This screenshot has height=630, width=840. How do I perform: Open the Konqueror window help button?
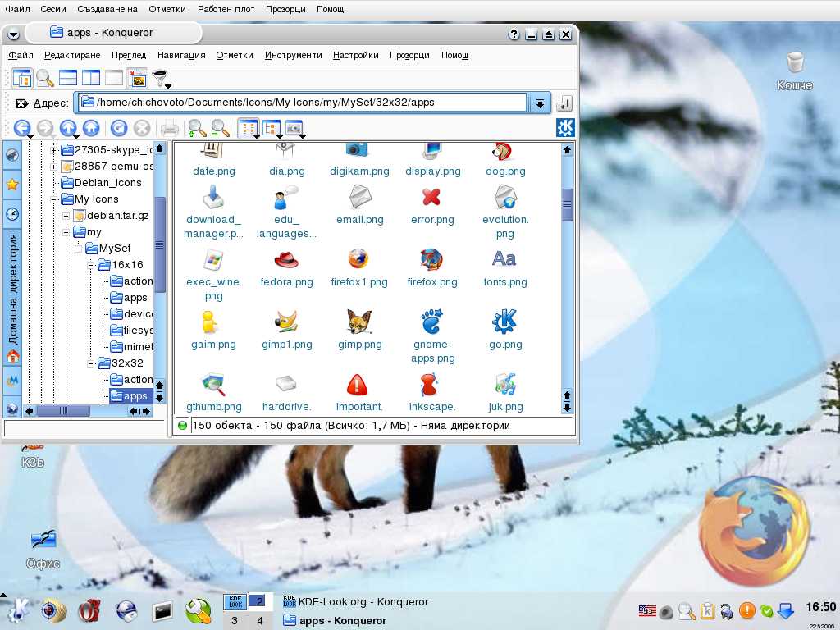point(514,34)
